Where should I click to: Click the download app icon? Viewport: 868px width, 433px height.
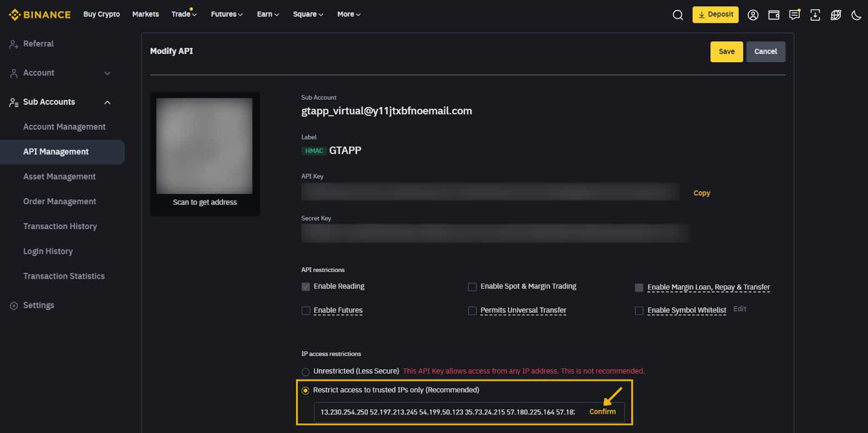click(815, 15)
